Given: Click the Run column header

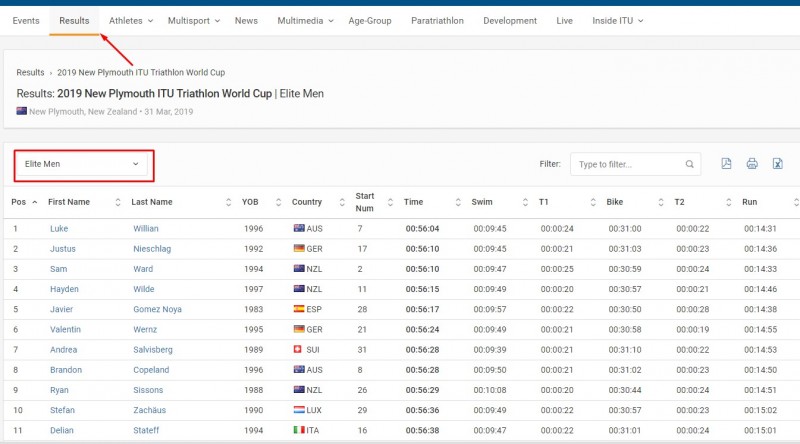Looking at the screenshot, I should (749, 202).
